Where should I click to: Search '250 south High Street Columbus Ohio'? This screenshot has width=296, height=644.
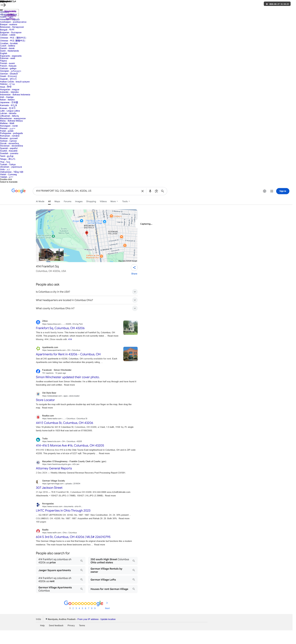click(113, 561)
